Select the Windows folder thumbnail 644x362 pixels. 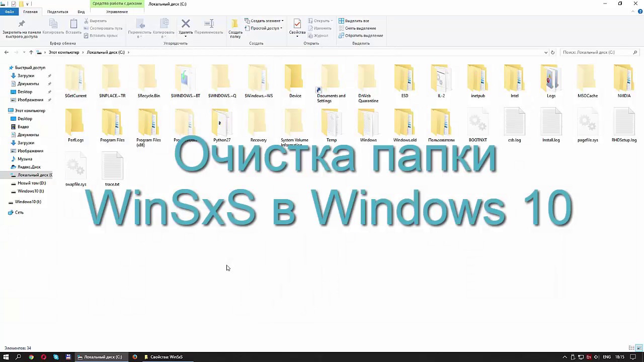coord(368,122)
